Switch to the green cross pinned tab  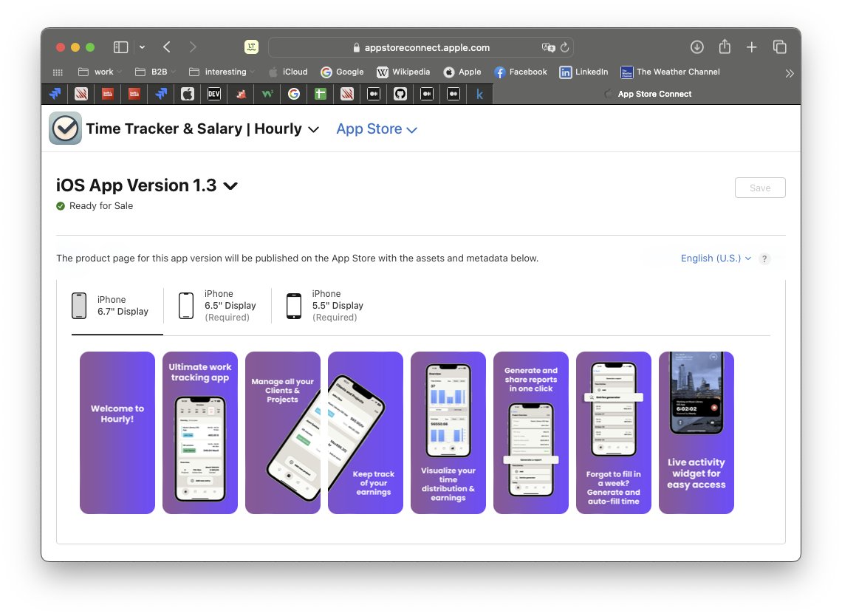pyautogui.click(x=320, y=94)
